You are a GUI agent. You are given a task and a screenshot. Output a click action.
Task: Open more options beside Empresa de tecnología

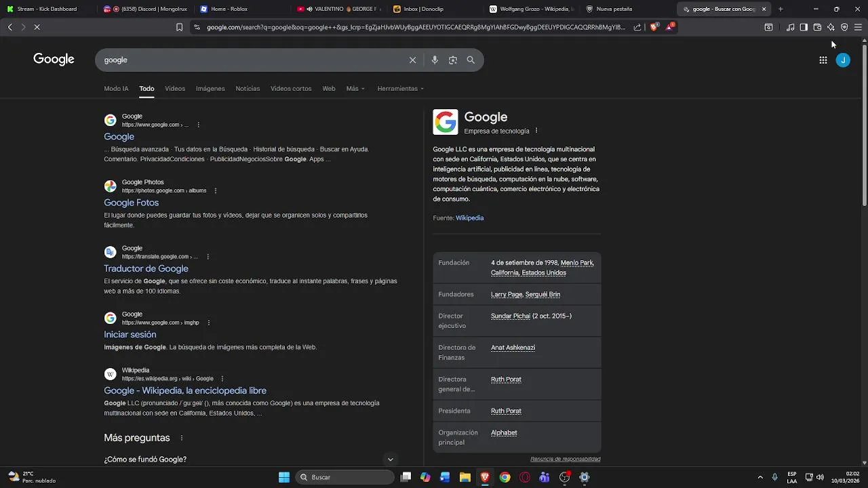[536, 131]
